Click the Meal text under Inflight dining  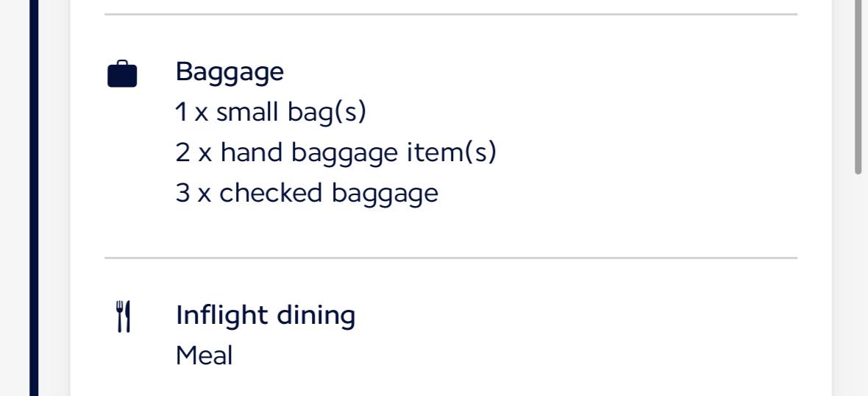tap(204, 356)
